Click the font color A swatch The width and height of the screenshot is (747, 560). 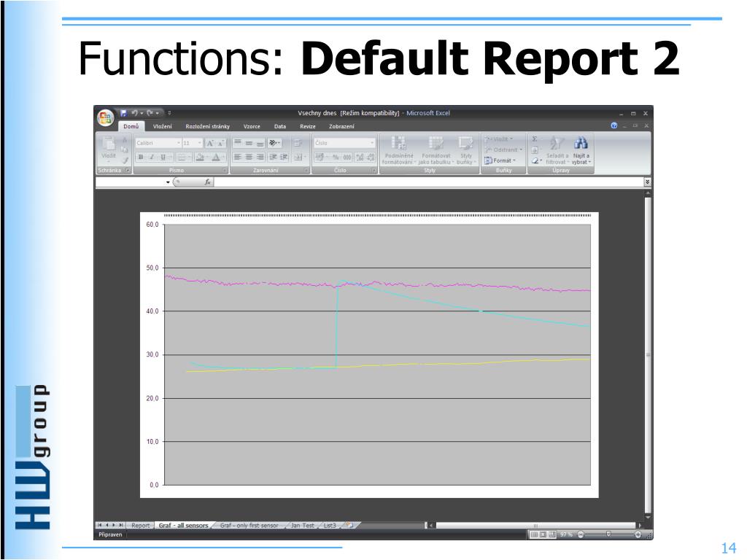point(216,157)
